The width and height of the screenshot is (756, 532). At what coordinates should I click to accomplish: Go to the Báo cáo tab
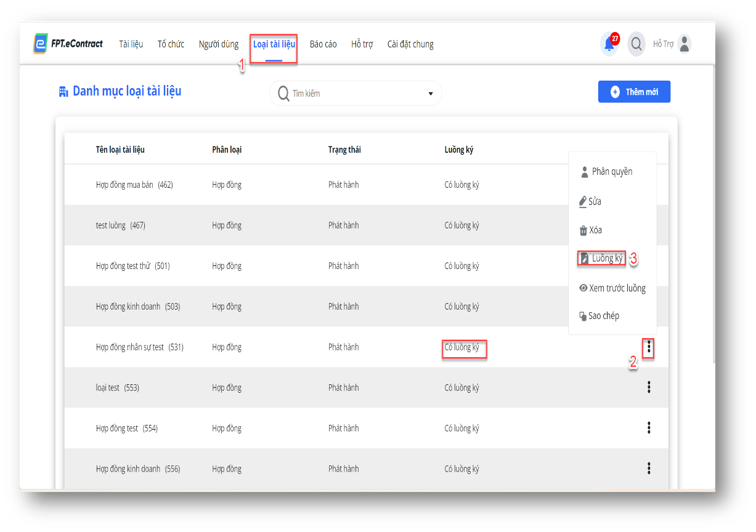tap(323, 44)
